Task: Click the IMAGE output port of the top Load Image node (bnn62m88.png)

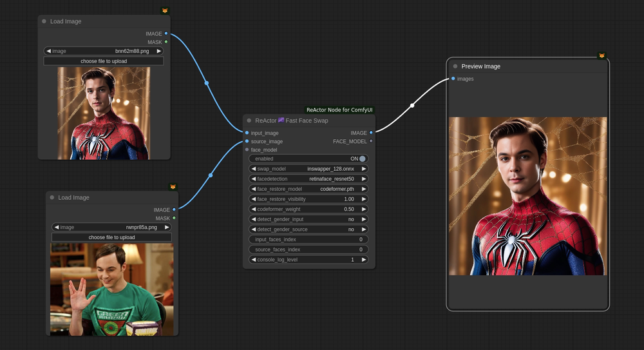Action: tap(166, 34)
